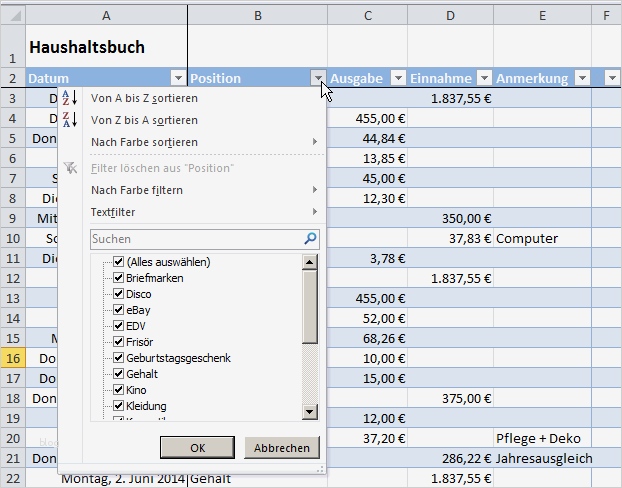
Task: Select the 286,22 € income cell
Action: (450, 458)
